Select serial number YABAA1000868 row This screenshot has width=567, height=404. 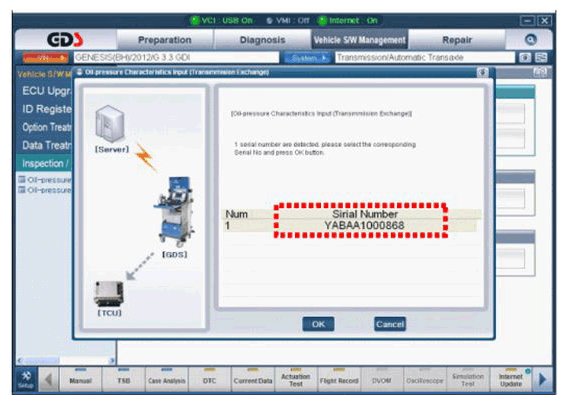pyautogui.click(x=350, y=226)
